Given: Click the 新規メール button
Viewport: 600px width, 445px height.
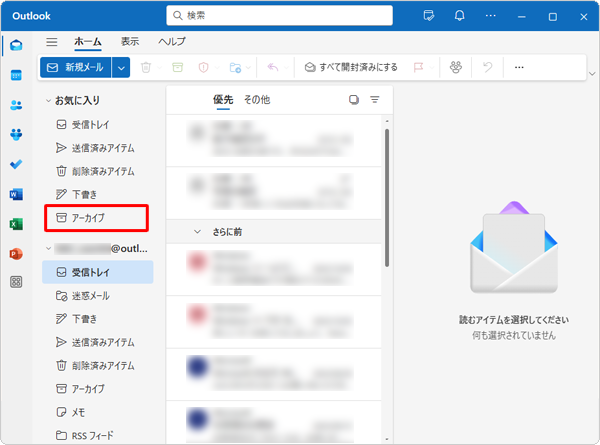Looking at the screenshot, I should 76,68.
